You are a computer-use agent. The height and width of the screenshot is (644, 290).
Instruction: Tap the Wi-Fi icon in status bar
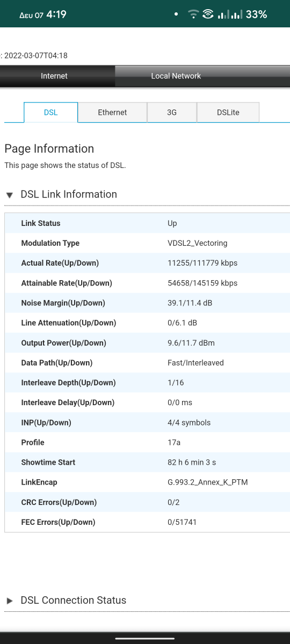coord(193,14)
